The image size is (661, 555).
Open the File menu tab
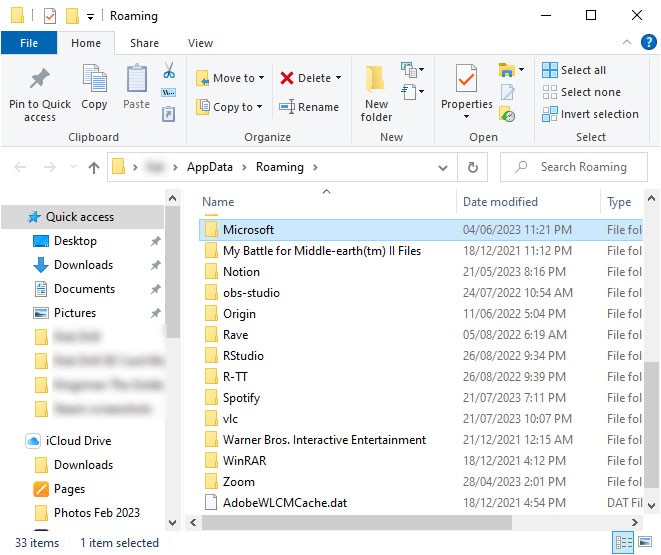tap(29, 43)
